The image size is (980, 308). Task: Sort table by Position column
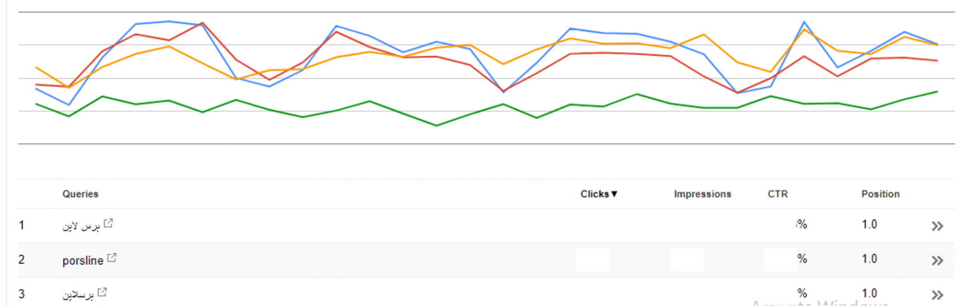[x=880, y=194]
